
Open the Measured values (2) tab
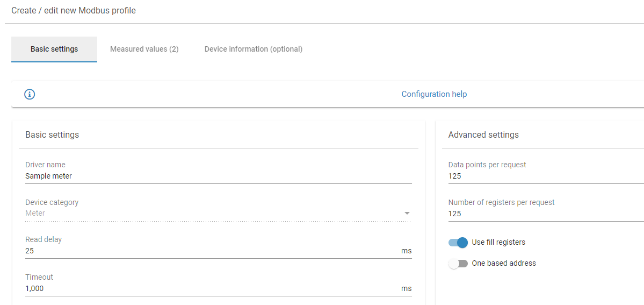144,49
